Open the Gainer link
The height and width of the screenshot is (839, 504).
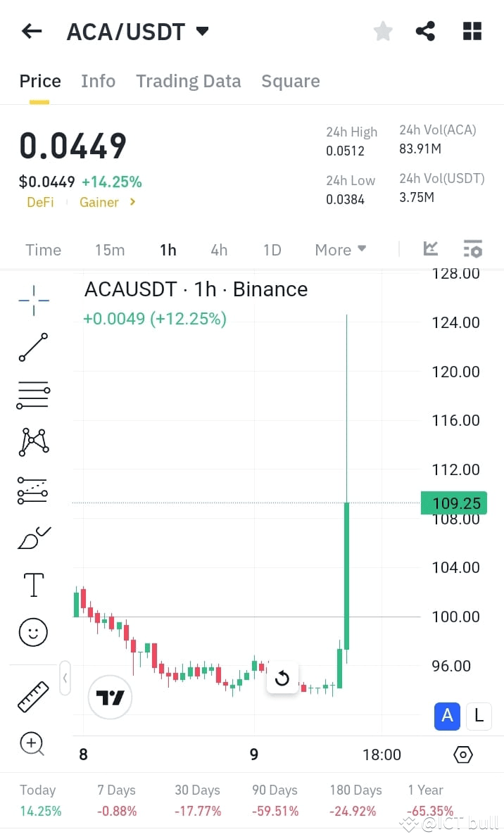(99, 202)
